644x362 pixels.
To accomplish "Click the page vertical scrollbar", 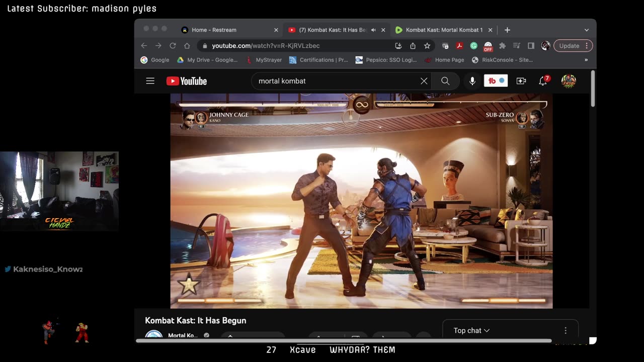I will pos(593,88).
